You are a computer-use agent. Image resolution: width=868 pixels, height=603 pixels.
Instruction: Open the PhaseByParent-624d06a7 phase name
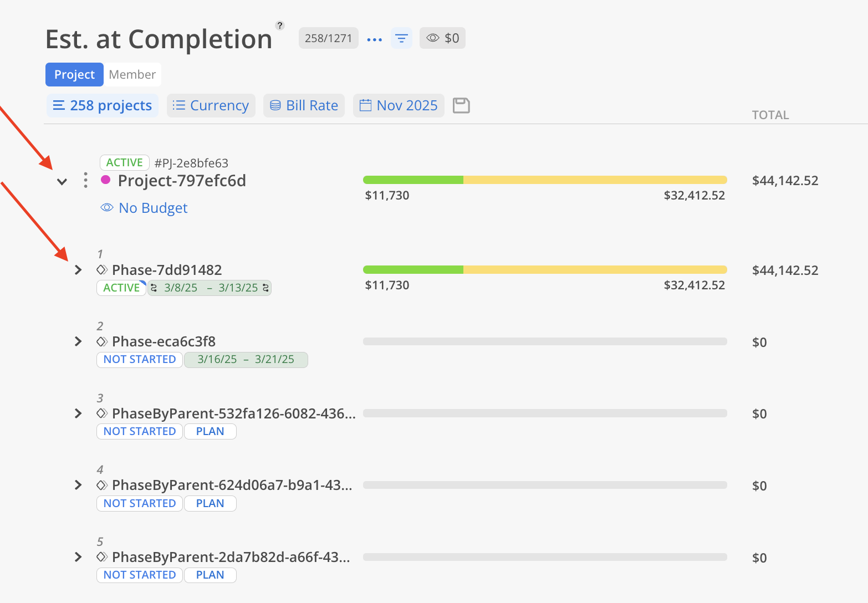(232, 485)
